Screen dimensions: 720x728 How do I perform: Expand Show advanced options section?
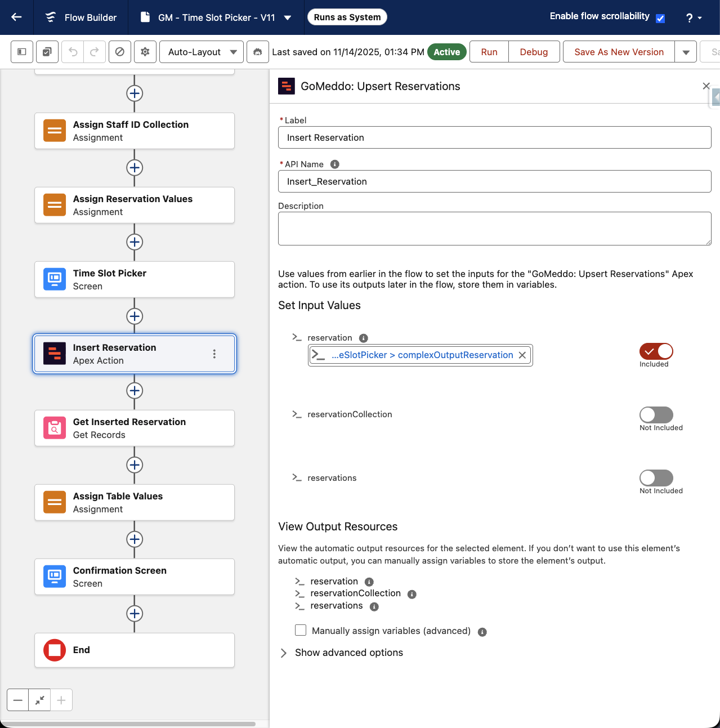pyautogui.click(x=348, y=653)
